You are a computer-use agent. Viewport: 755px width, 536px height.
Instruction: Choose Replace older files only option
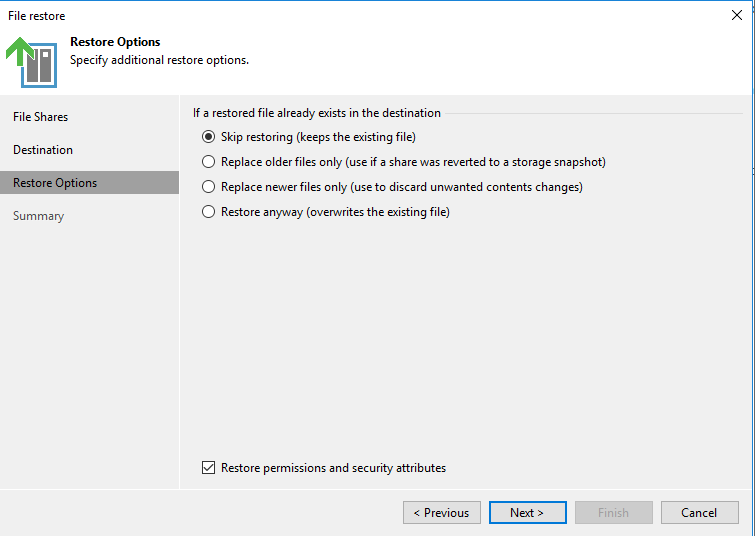pyautogui.click(x=209, y=162)
